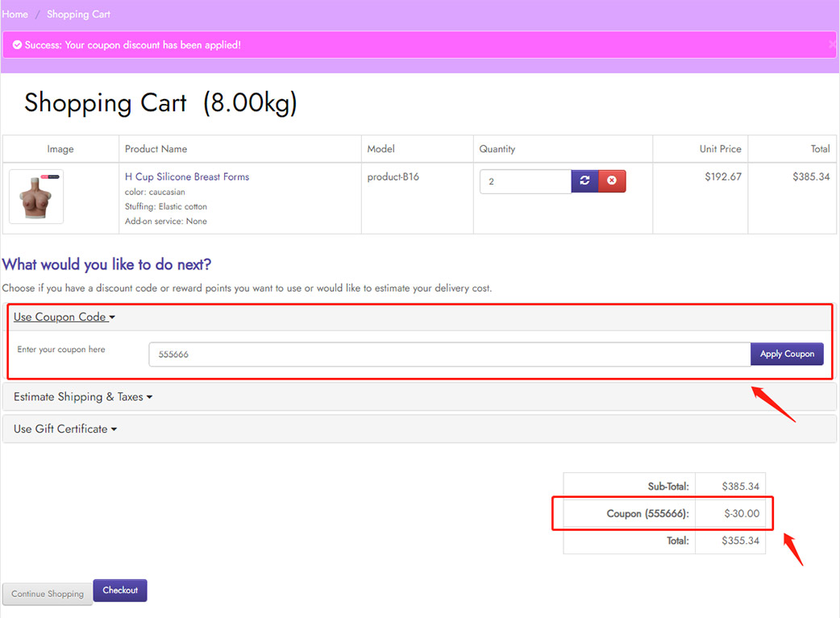Select the $-30.00 coupon discount amount
Image resolution: width=840 pixels, height=618 pixels.
pyautogui.click(x=741, y=514)
